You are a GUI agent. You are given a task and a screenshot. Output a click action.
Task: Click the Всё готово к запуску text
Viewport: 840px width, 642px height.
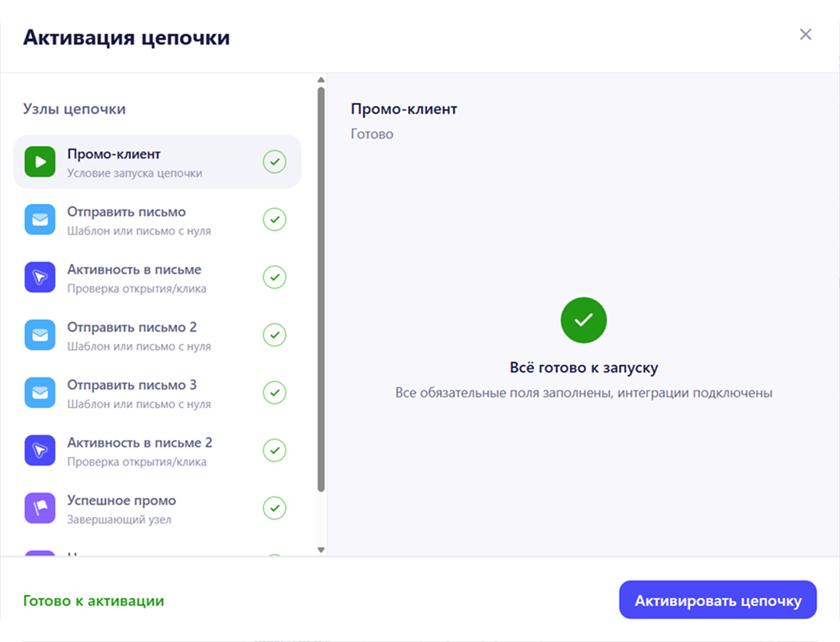click(x=584, y=368)
